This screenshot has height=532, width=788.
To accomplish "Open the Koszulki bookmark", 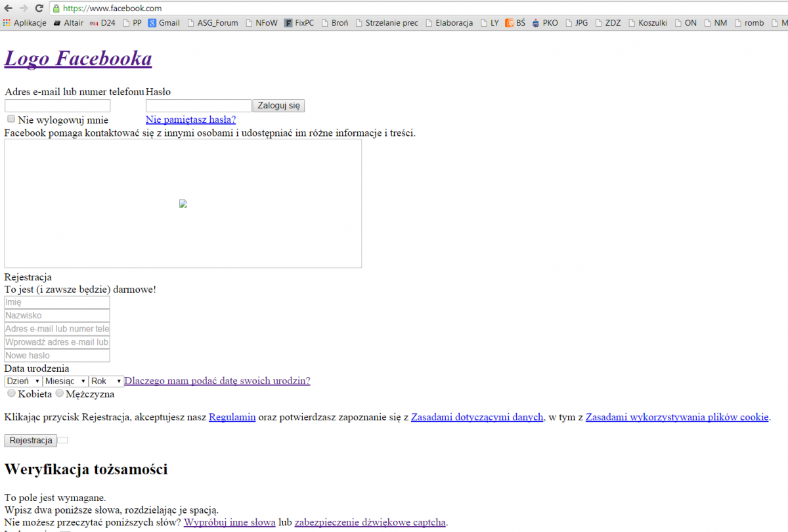I will point(647,23).
